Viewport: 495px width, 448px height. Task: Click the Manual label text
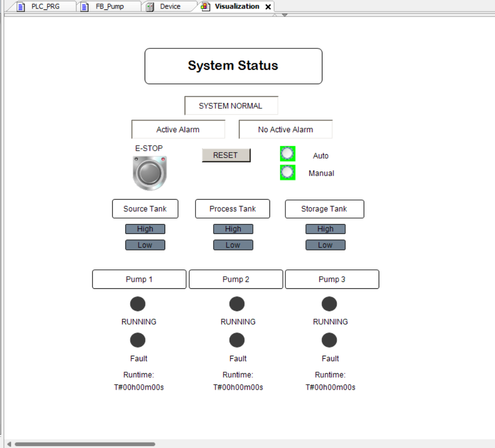321,173
